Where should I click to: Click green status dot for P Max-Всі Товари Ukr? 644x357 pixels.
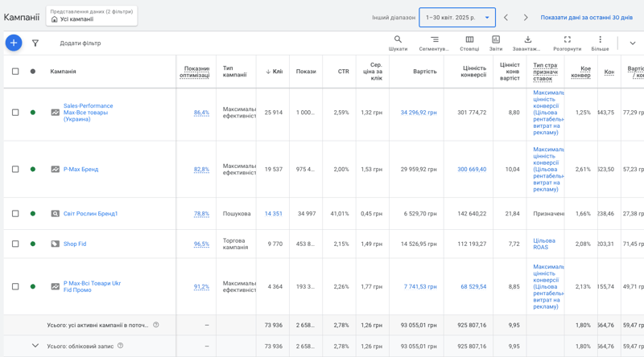(x=33, y=286)
